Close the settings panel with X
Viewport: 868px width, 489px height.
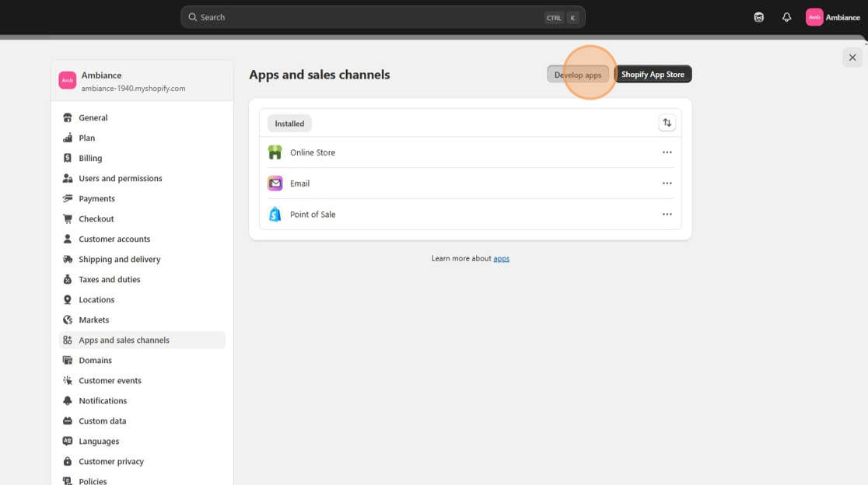pyautogui.click(x=852, y=58)
